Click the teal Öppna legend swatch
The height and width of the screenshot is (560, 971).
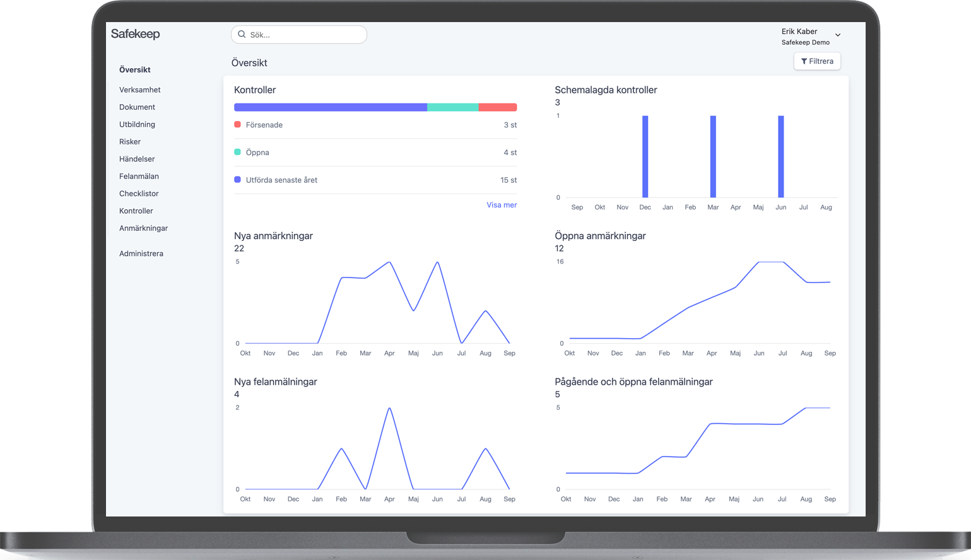tap(237, 152)
